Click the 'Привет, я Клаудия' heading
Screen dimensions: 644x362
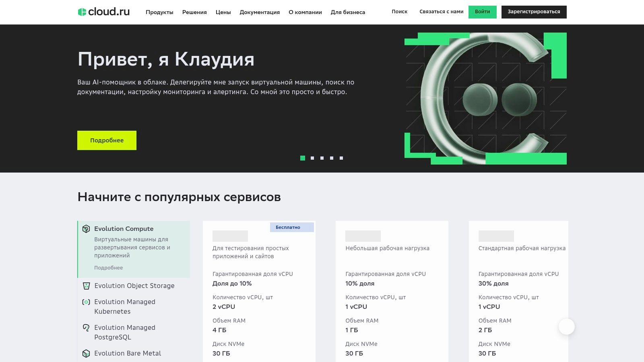click(166, 60)
